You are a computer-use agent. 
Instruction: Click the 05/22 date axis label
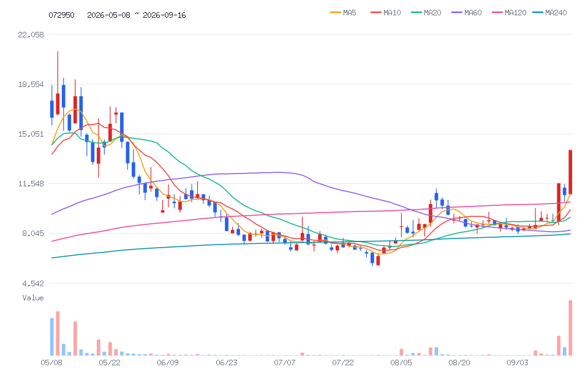tap(110, 363)
